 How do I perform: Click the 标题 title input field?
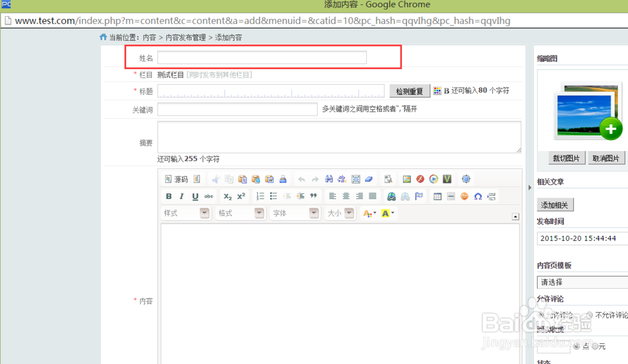[271, 91]
